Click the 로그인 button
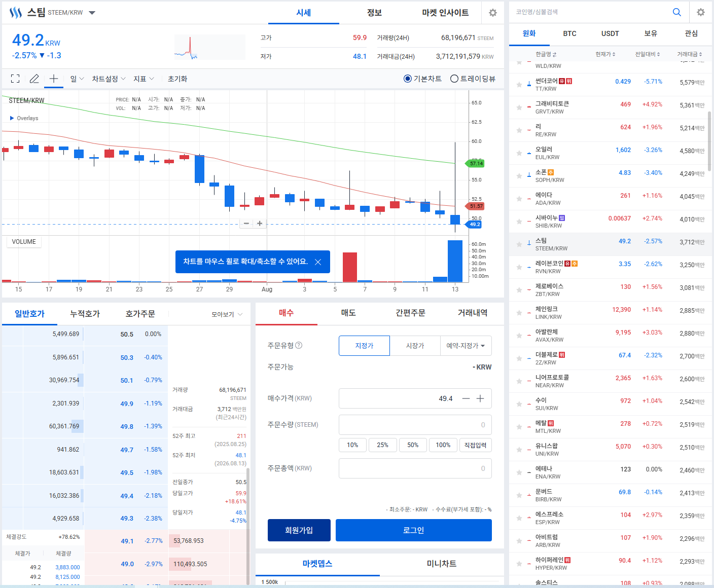The image size is (714, 588). point(414,530)
